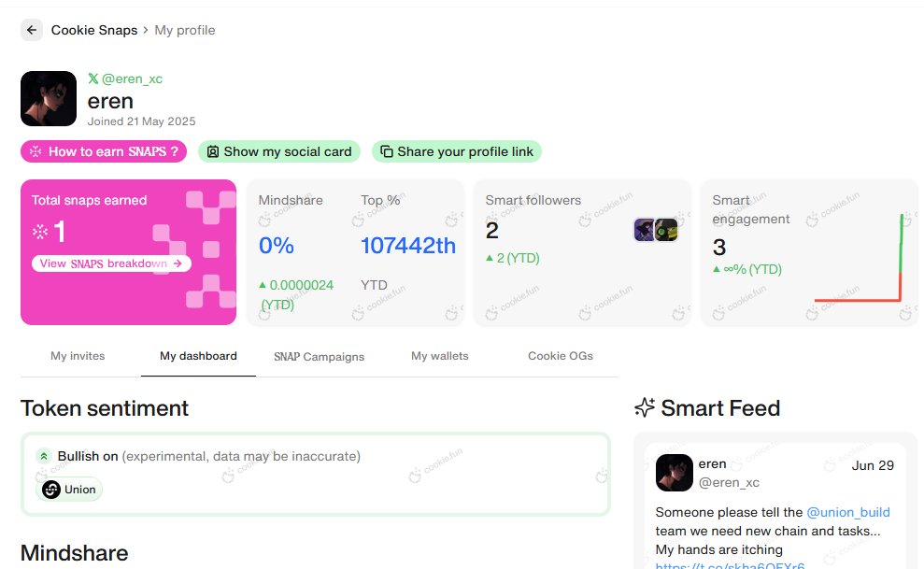Click eren's avatar in Smart Feed post

coord(675,473)
